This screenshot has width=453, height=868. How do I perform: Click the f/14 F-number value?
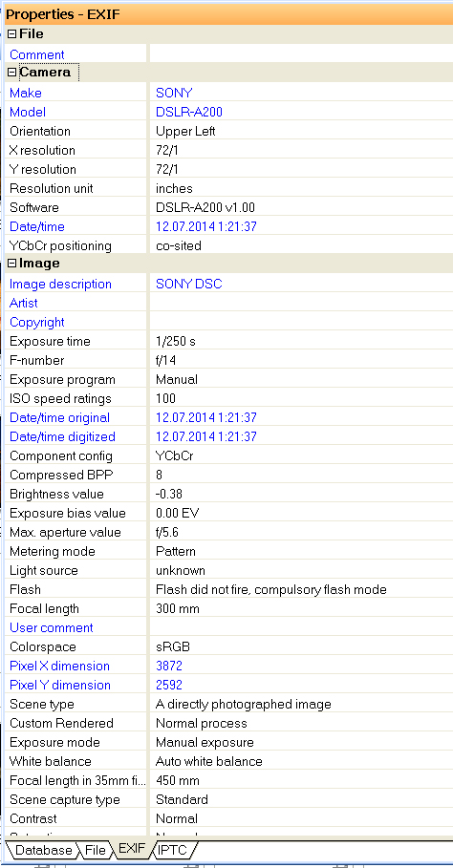pyautogui.click(x=165, y=360)
